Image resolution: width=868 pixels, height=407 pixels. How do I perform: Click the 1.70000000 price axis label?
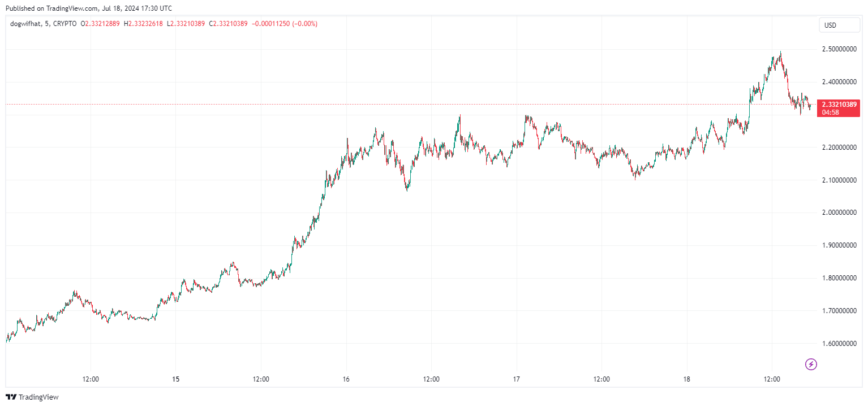840,310
